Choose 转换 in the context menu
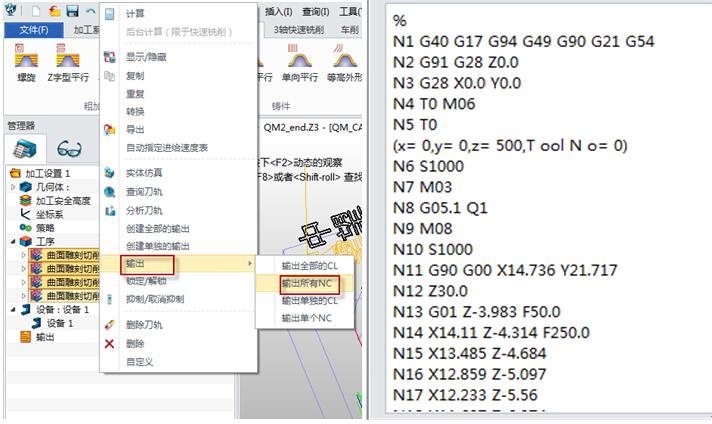712x424 pixels. click(135, 112)
